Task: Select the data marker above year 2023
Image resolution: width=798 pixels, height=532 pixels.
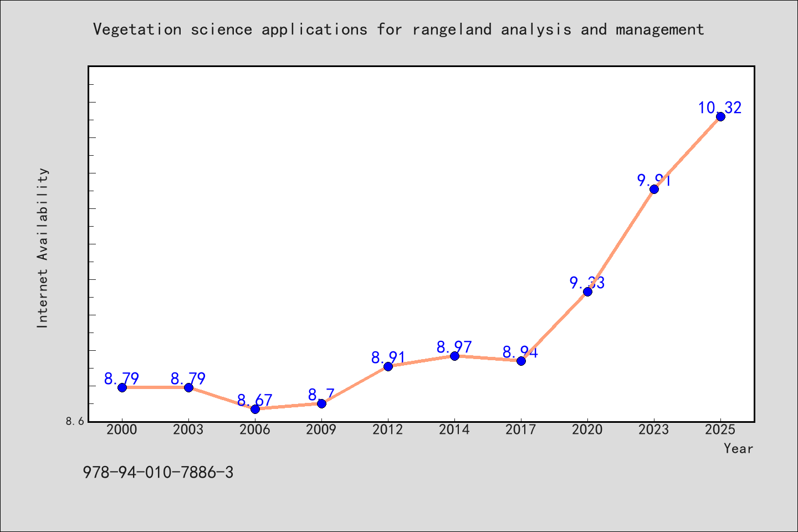Action: point(654,189)
